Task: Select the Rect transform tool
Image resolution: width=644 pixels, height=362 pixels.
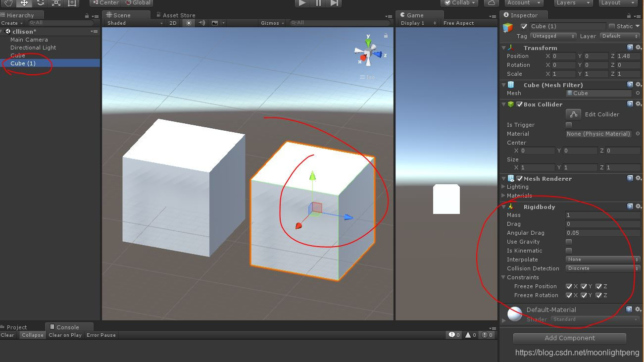Action: pyautogui.click(x=72, y=3)
